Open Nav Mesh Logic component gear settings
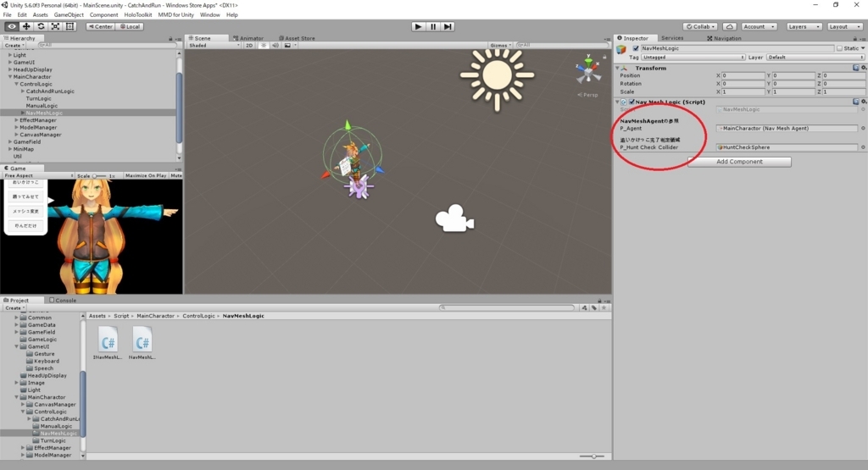Image resolution: width=868 pixels, height=470 pixels. [x=864, y=102]
